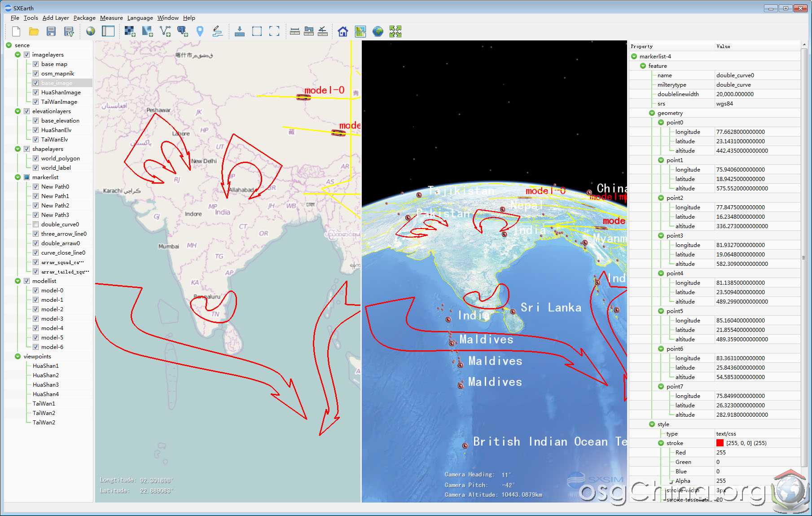The height and width of the screenshot is (516, 812).
Task: Save the current scene
Action: (x=51, y=31)
